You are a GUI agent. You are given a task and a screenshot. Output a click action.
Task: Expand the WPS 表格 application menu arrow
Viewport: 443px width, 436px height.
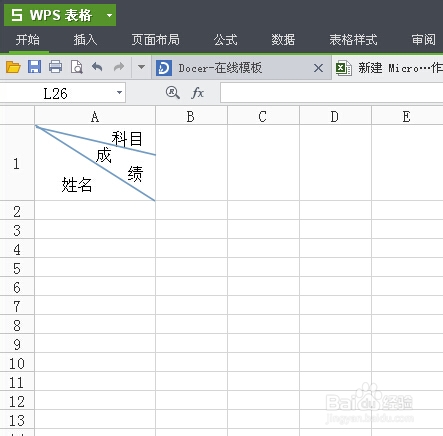[109, 15]
